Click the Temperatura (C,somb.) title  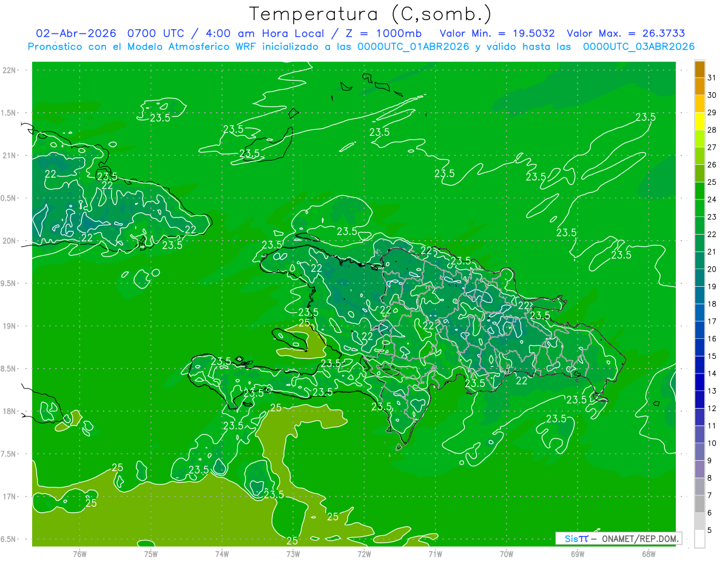click(371, 13)
